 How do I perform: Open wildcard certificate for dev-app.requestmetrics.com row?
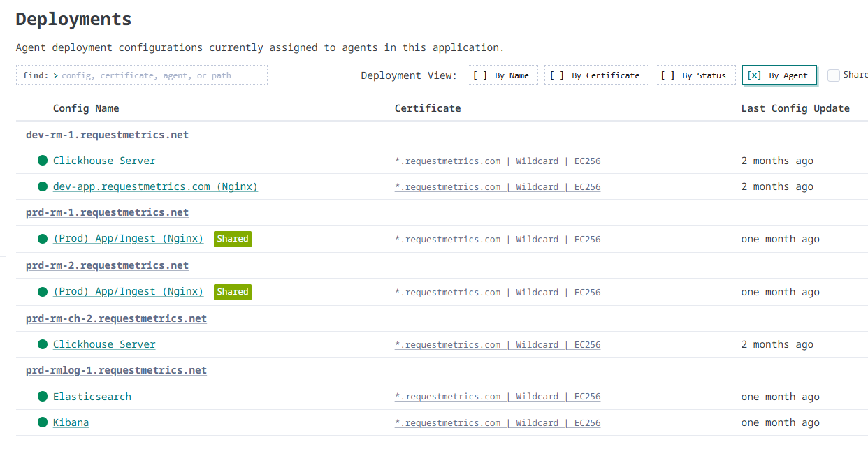[498, 187]
